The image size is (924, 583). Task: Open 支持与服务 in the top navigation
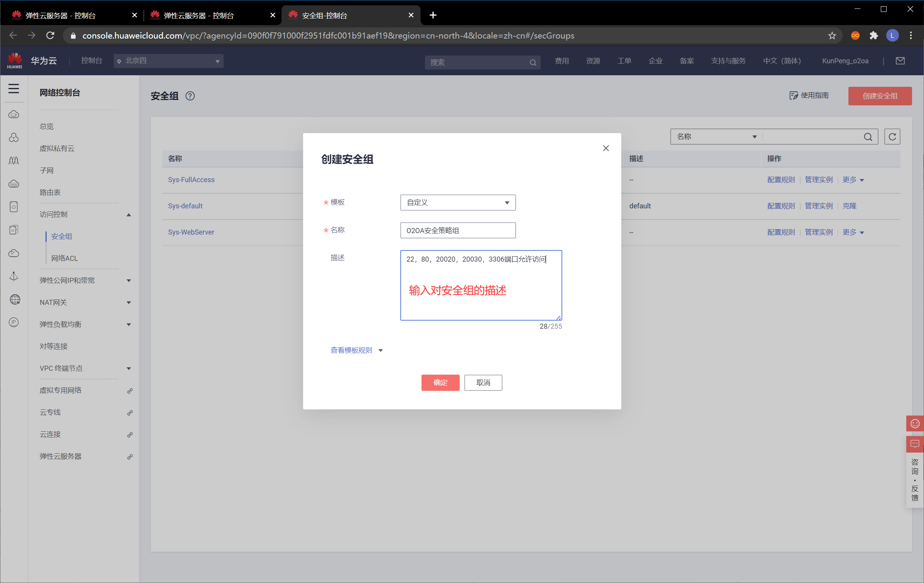click(x=728, y=61)
